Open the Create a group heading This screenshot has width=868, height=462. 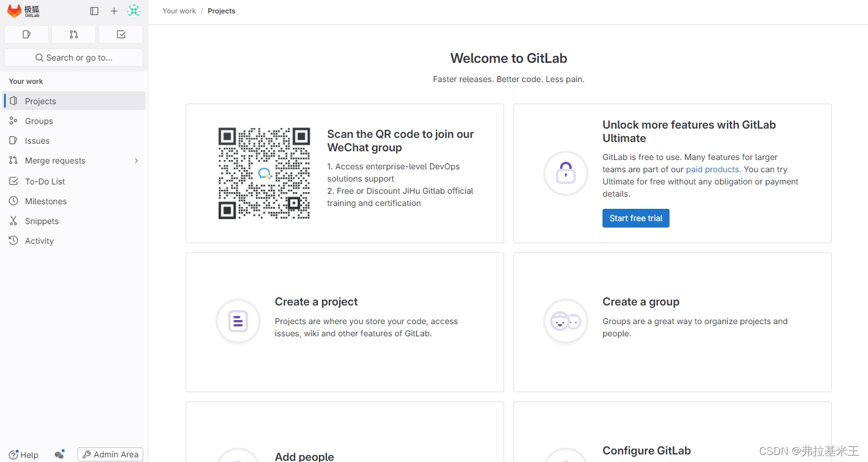[x=641, y=302]
